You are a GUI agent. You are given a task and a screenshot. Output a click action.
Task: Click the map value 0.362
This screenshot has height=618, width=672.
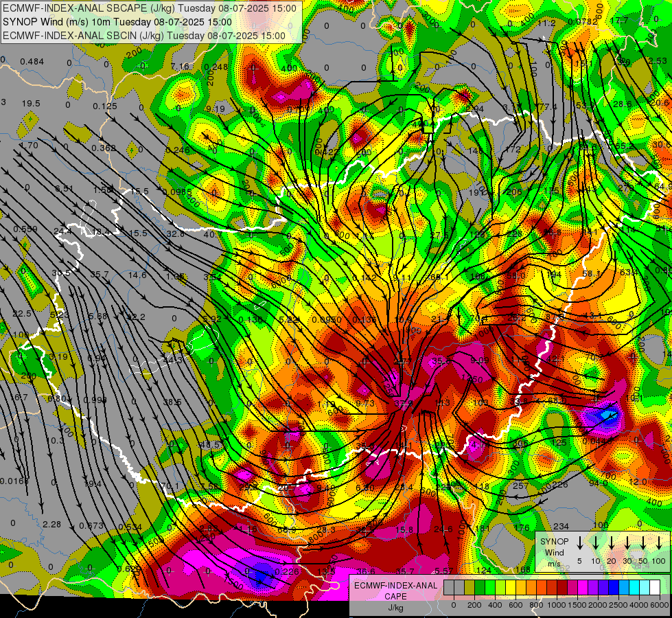coord(103,148)
